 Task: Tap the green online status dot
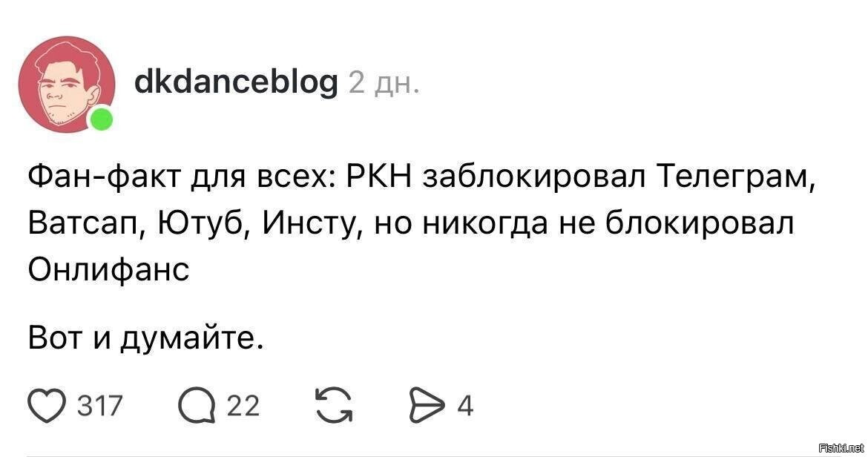click(102, 119)
